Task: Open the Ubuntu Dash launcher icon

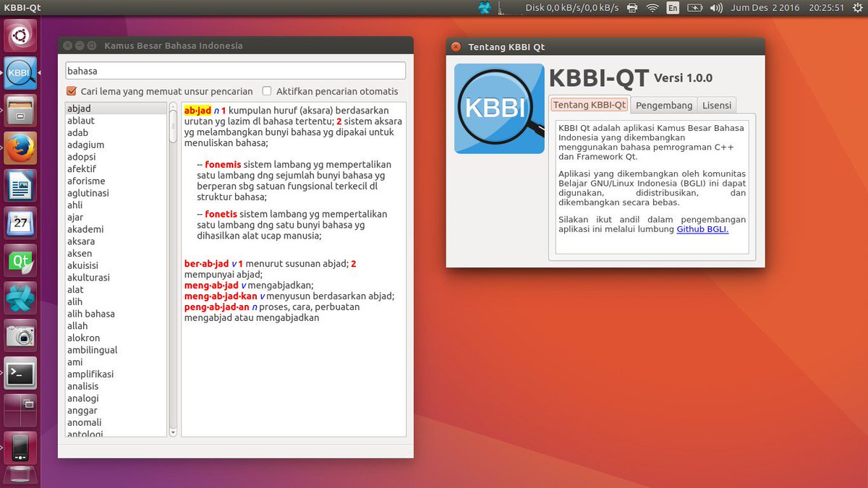Action: 20,35
